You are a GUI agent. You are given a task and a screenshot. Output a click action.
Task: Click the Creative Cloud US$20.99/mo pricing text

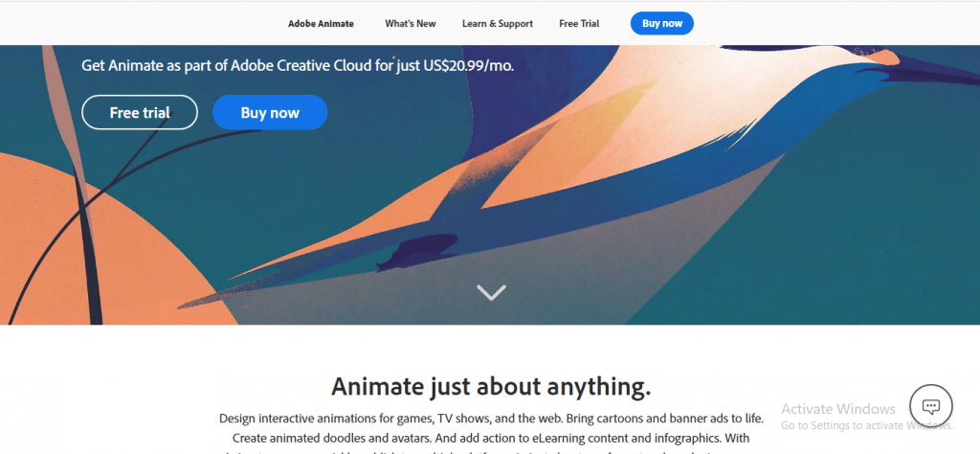298,65
